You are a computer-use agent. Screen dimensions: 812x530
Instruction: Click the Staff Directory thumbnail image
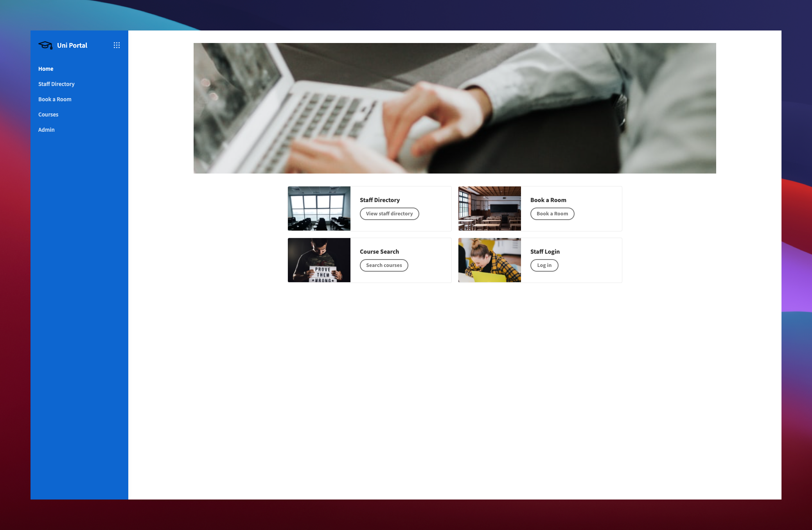(x=319, y=208)
